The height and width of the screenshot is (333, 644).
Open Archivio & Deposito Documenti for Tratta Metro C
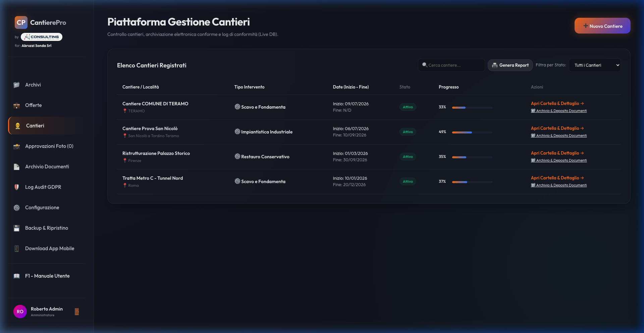pos(559,185)
